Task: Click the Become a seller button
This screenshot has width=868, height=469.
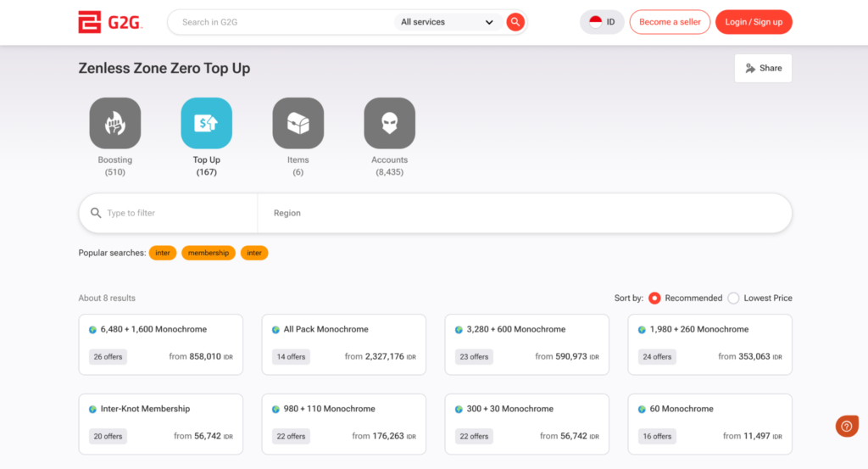Action: pos(670,22)
